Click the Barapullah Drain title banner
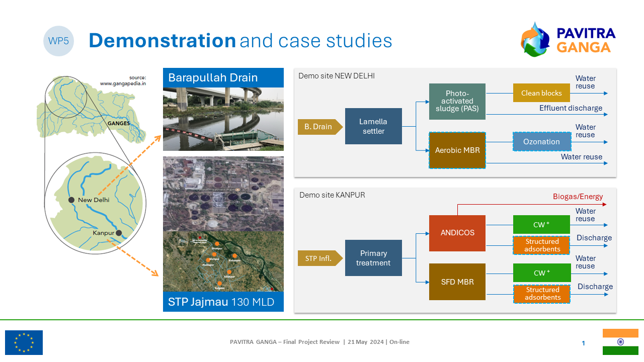 (223, 78)
